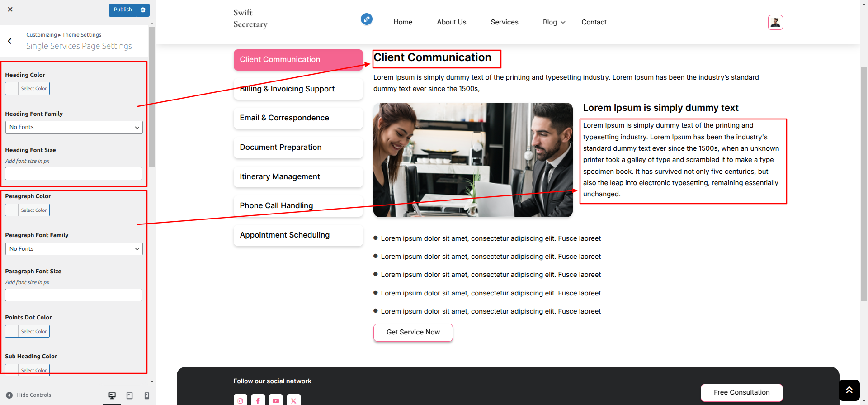This screenshot has width=868, height=405.
Task: Open the user profile avatar icon
Action: [x=775, y=22]
